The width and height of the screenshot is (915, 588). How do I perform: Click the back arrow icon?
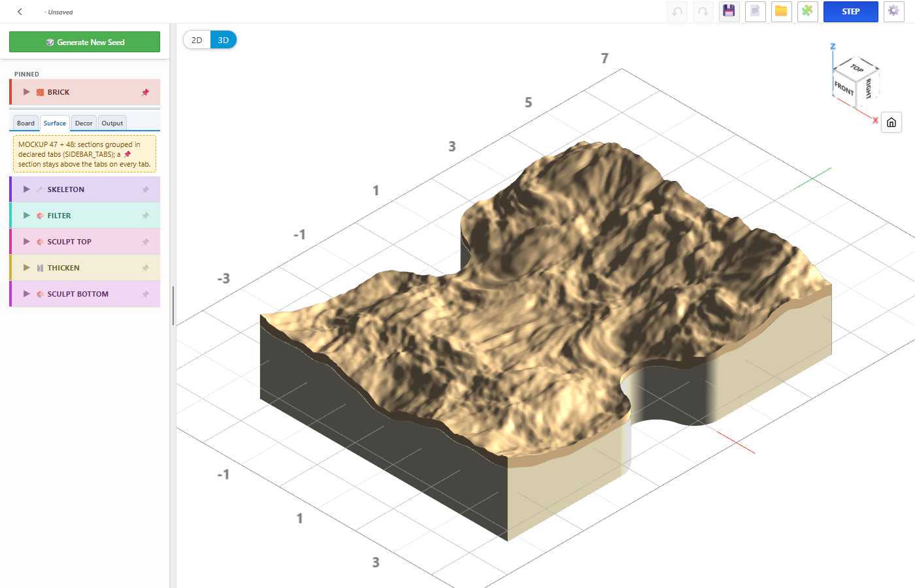pyautogui.click(x=20, y=12)
